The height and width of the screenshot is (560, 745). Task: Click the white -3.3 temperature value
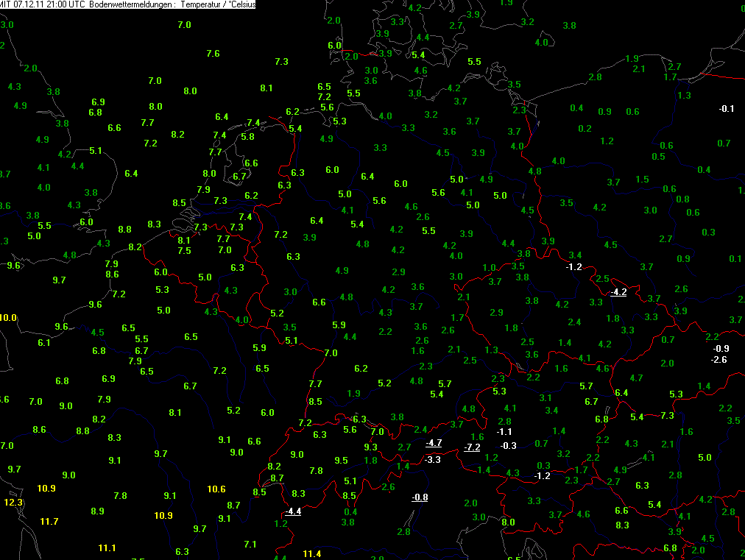(x=433, y=460)
